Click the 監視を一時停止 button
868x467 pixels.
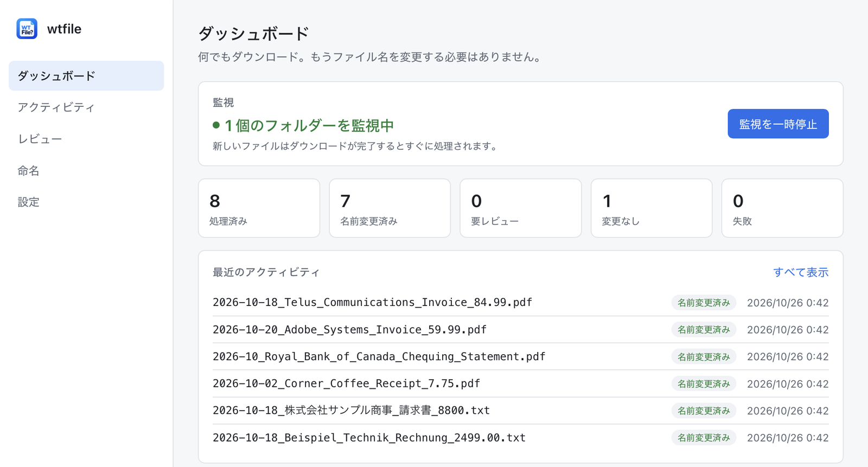tap(778, 124)
